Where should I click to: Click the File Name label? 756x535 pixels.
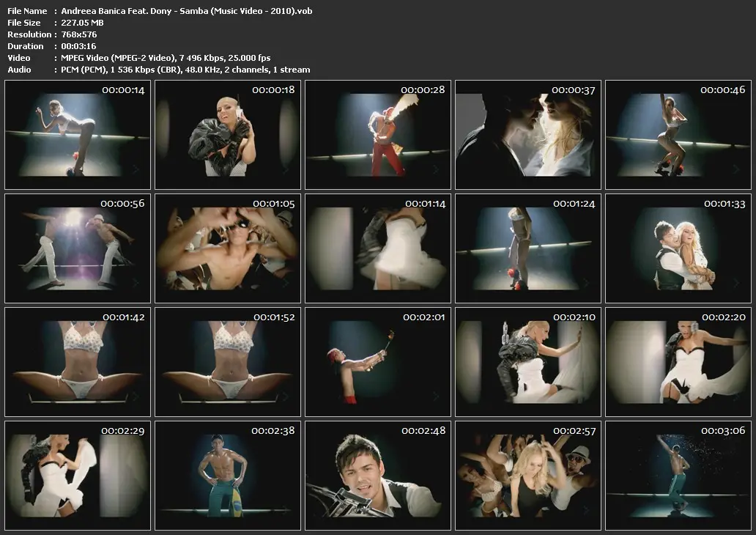[28, 11]
